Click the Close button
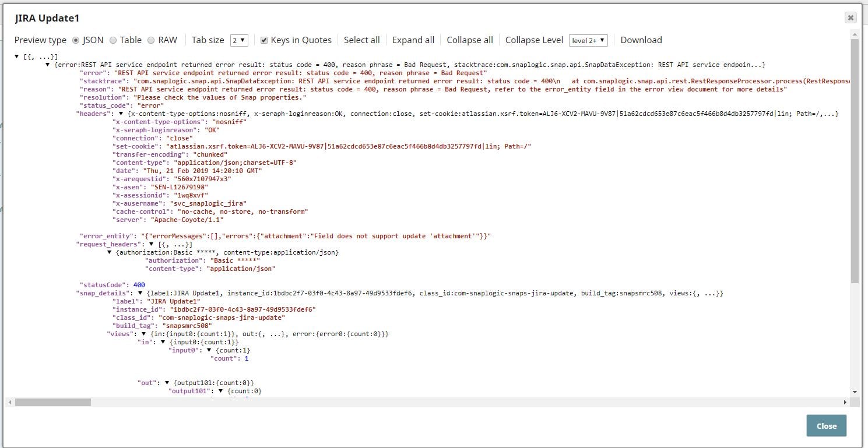This screenshot has width=868, height=448. point(827,426)
